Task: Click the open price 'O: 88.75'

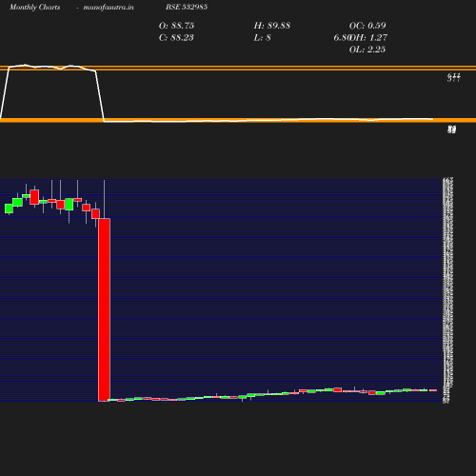Action: pyautogui.click(x=176, y=26)
